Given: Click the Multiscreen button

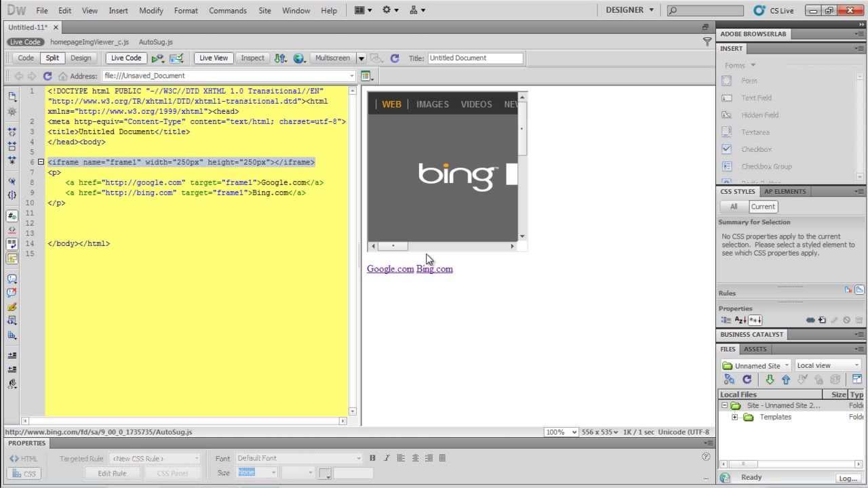Looking at the screenshot, I should coord(332,58).
